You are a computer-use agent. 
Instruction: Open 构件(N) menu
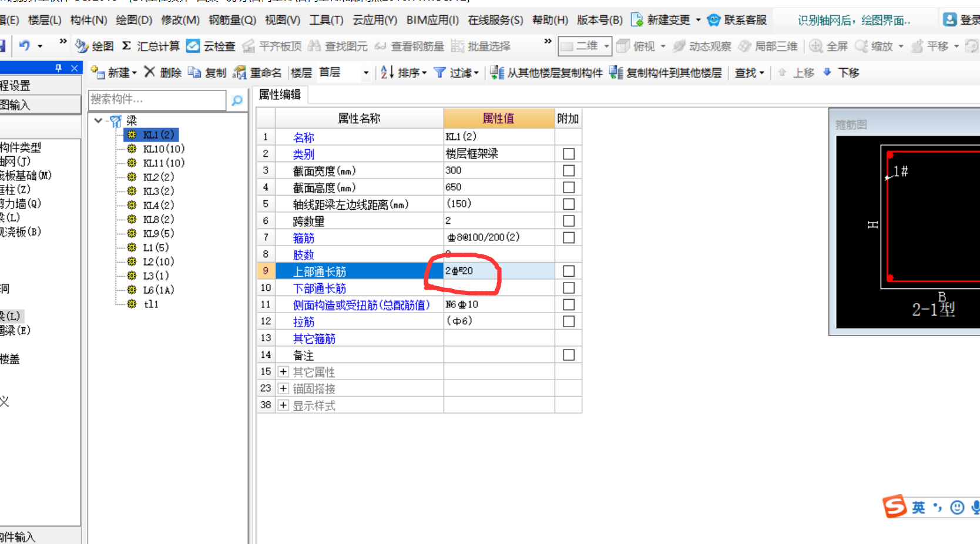89,20
